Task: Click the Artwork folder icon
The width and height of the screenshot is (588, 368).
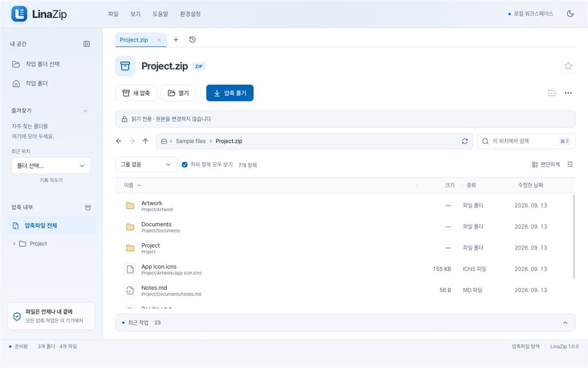Action: (x=130, y=206)
